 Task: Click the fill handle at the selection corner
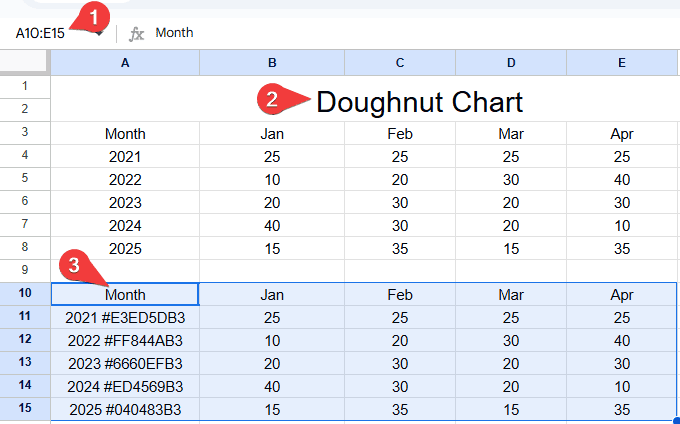(x=676, y=420)
